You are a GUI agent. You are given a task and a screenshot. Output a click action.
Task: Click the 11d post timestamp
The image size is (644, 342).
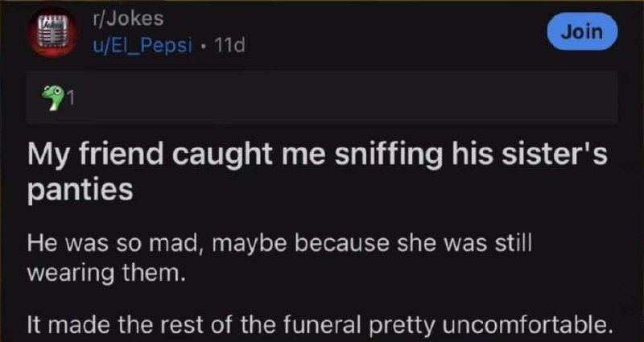(229, 44)
